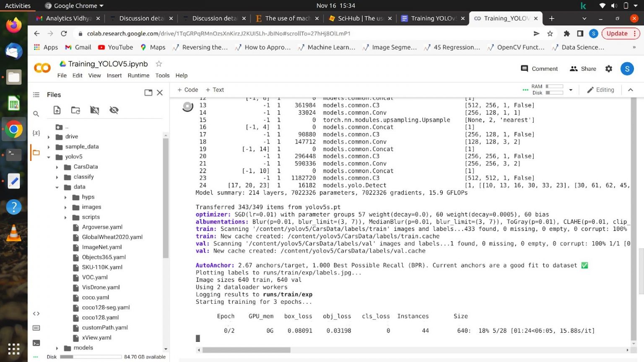644x362 pixels.
Task: Add a new code cell
Action: [x=187, y=90]
